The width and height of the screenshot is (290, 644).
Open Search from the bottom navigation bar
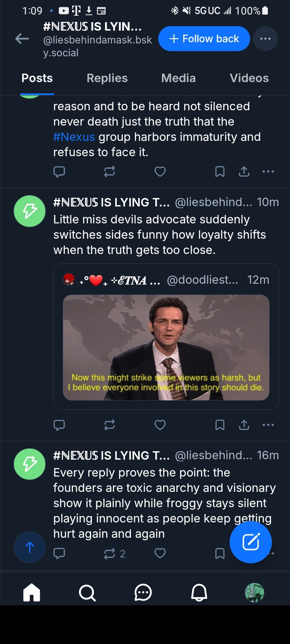coord(87,592)
